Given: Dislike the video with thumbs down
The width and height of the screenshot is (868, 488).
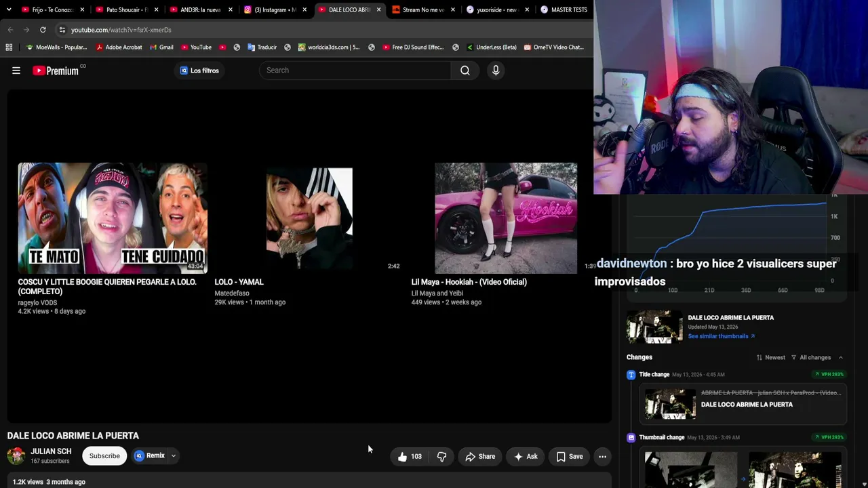Looking at the screenshot, I should (x=441, y=457).
